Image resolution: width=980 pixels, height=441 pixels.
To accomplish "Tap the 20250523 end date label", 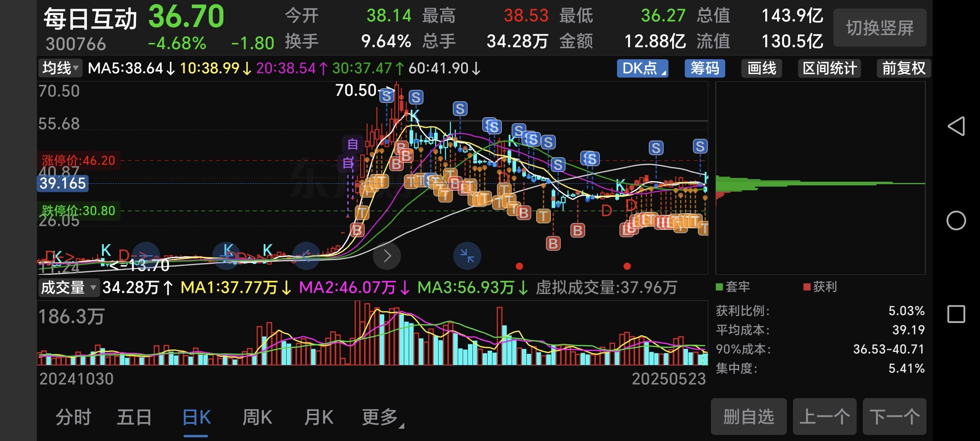I will (669, 379).
